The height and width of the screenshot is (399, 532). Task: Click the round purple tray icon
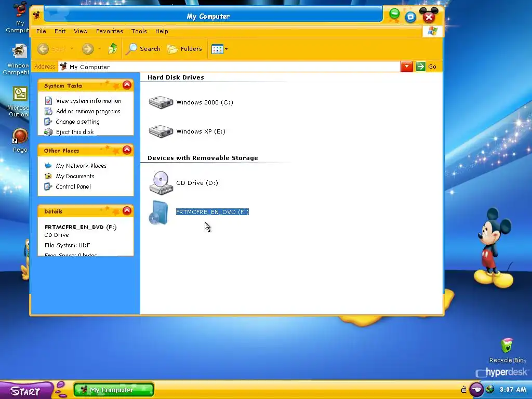tap(476, 390)
